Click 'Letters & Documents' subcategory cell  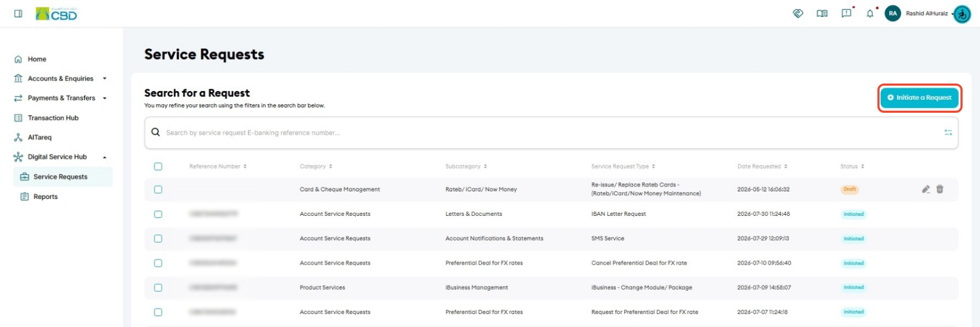[x=473, y=214]
